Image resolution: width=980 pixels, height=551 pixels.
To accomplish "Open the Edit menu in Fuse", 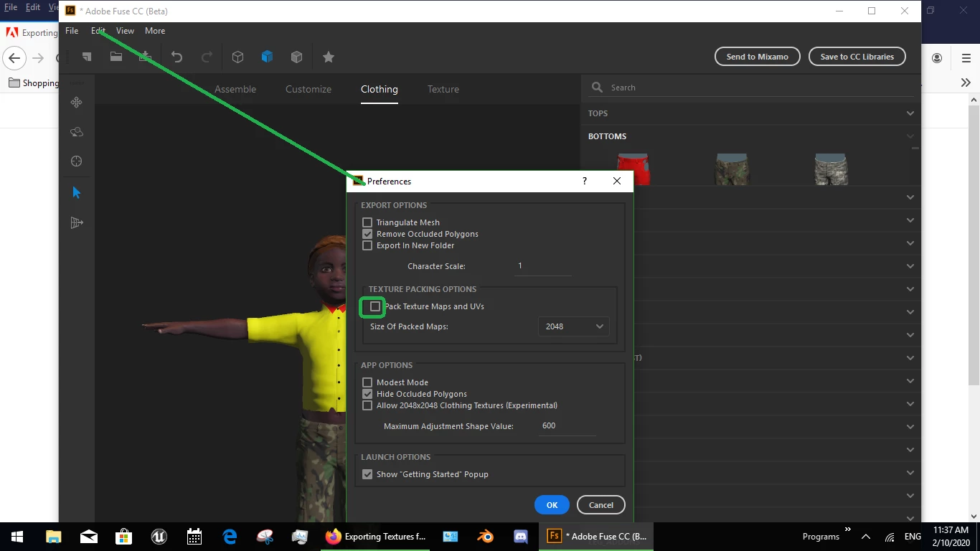I will click(98, 31).
